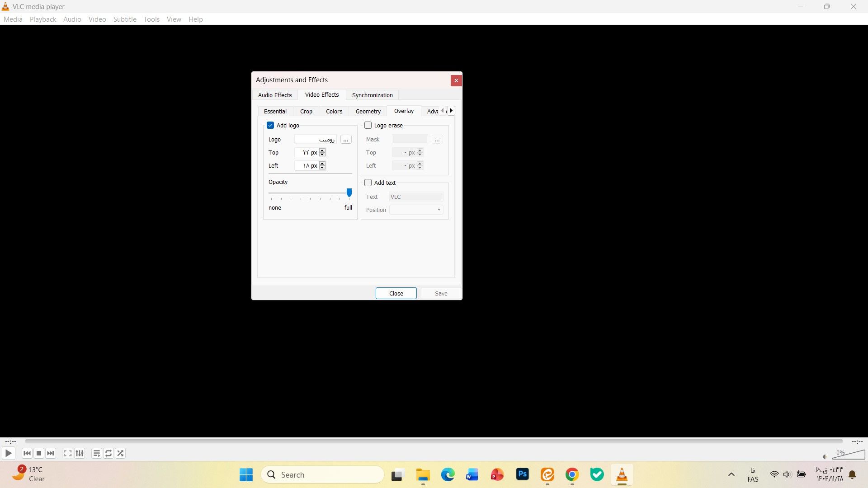868x488 pixels.
Task: Uncheck the Add logo checkbox
Action: (x=270, y=125)
